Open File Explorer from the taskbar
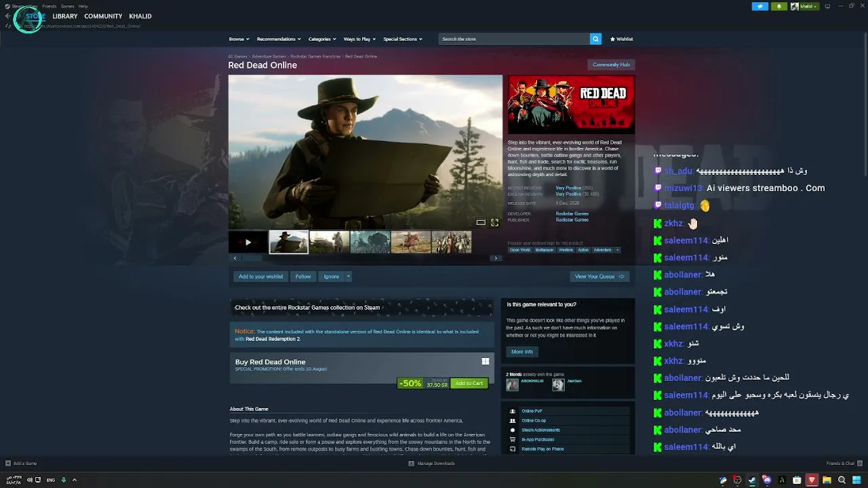 pos(827,480)
